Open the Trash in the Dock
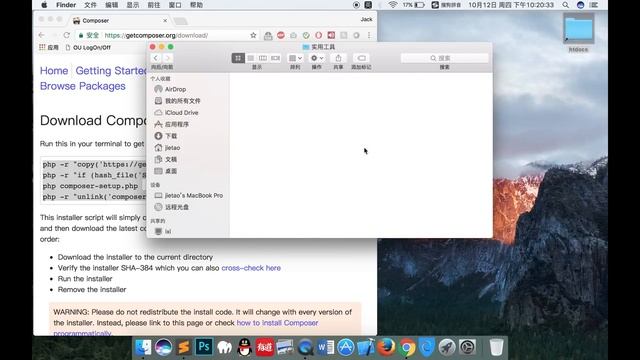640x360 pixels. pos(496,347)
